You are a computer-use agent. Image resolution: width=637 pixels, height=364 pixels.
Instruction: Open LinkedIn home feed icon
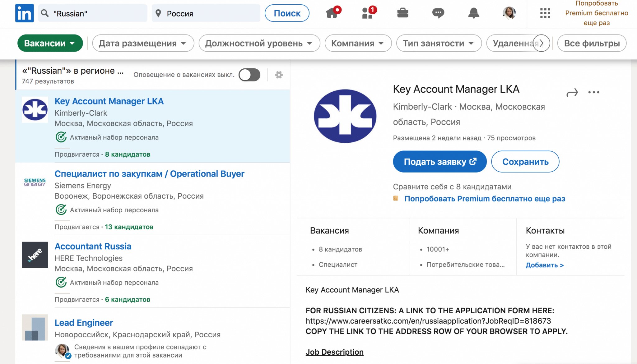pyautogui.click(x=332, y=13)
